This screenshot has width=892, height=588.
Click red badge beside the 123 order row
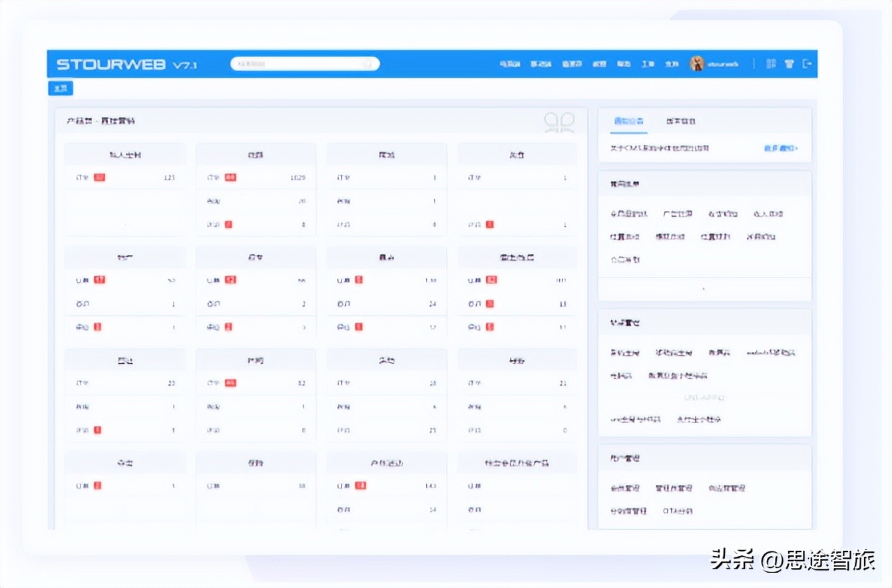(99, 178)
